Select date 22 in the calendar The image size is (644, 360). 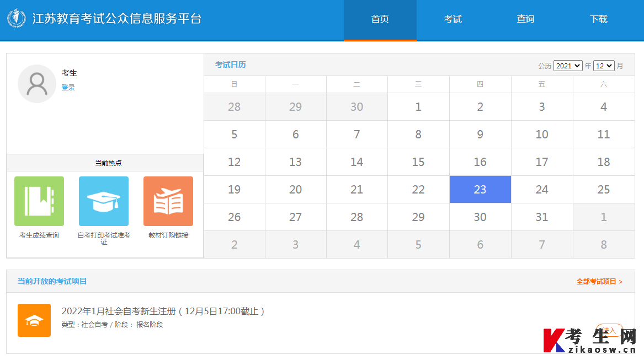click(x=418, y=190)
